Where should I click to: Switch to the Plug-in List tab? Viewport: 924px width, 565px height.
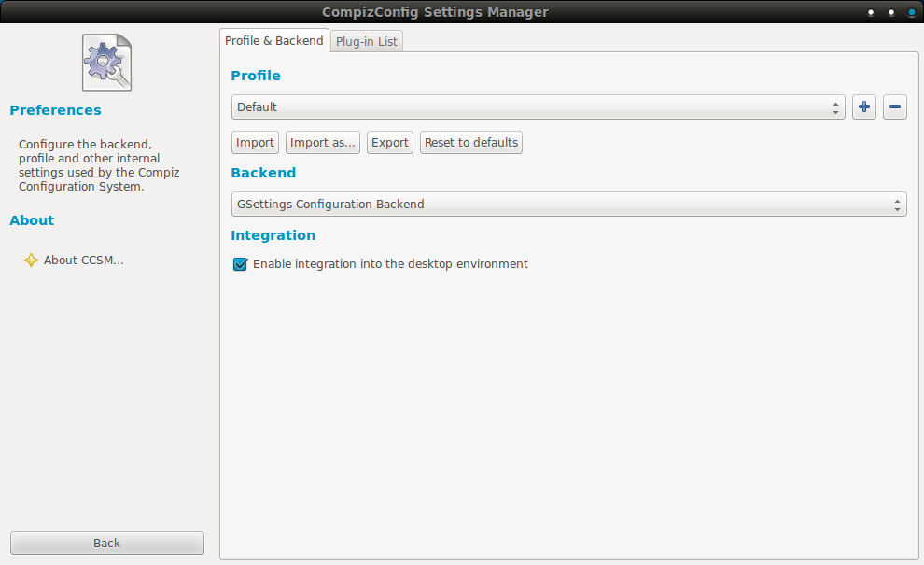tap(367, 42)
